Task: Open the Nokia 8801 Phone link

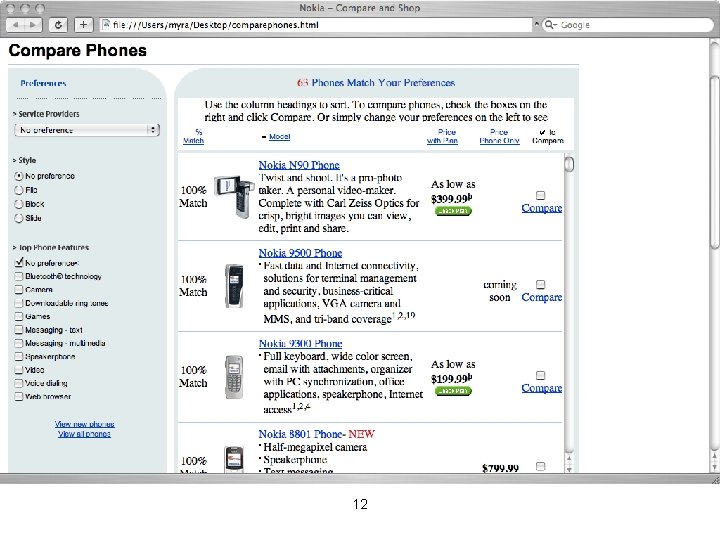Action: (301, 434)
